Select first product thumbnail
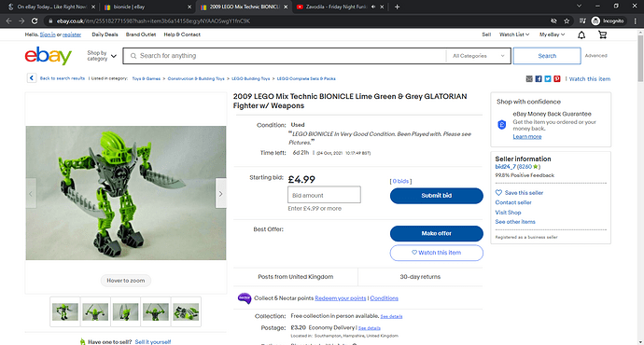This screenshot has height=345, width=644. pyautogui.click(x=65, y=311)
